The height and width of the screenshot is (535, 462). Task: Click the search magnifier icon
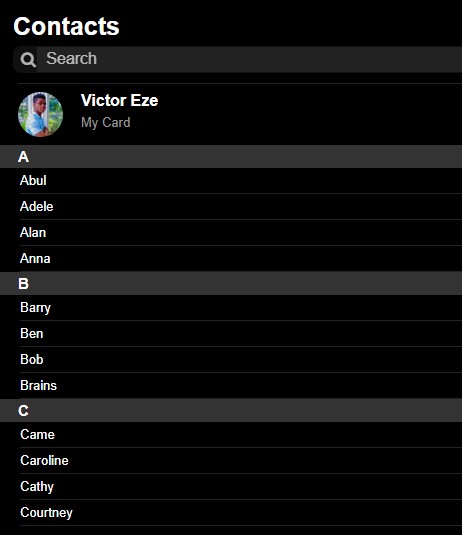pos(28,60)
